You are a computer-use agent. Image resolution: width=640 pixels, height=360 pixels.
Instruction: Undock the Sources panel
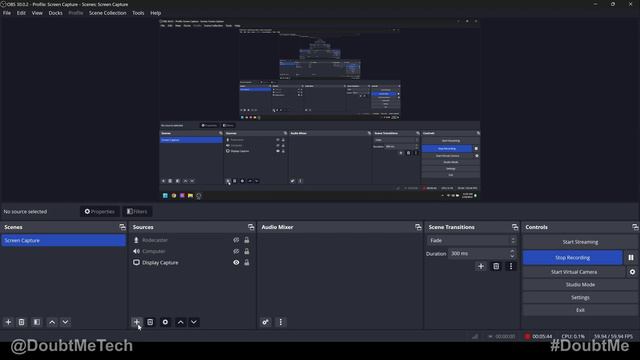click(x=251, y=227)
